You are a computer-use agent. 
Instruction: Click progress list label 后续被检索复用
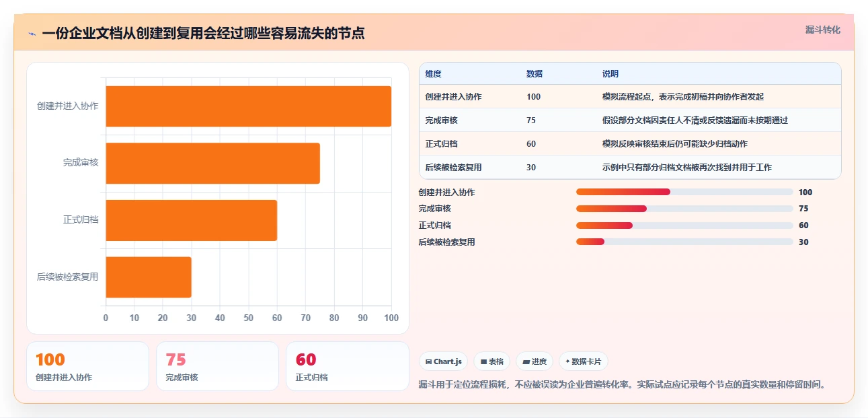click(446, 242)
